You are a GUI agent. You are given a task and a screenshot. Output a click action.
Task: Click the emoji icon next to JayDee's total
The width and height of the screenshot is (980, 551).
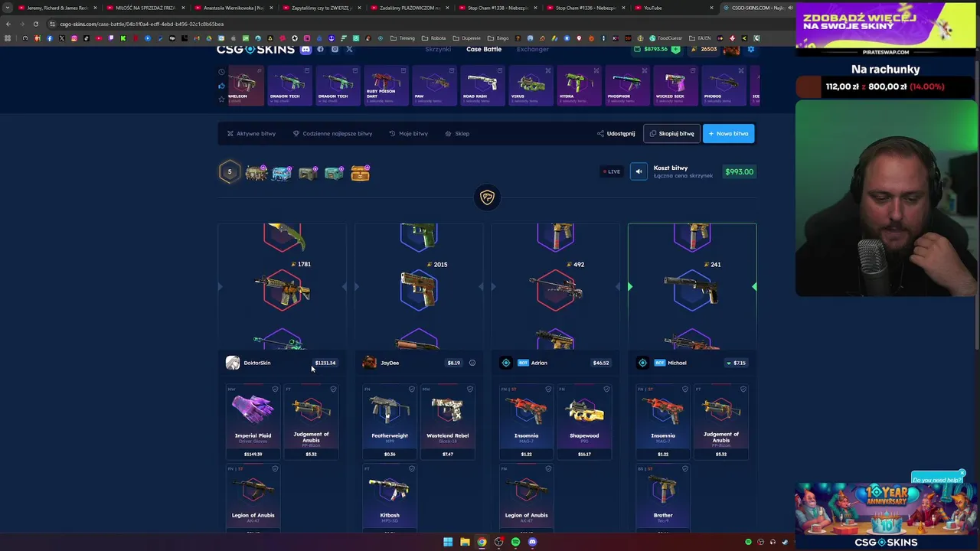(x=472, y=363)
